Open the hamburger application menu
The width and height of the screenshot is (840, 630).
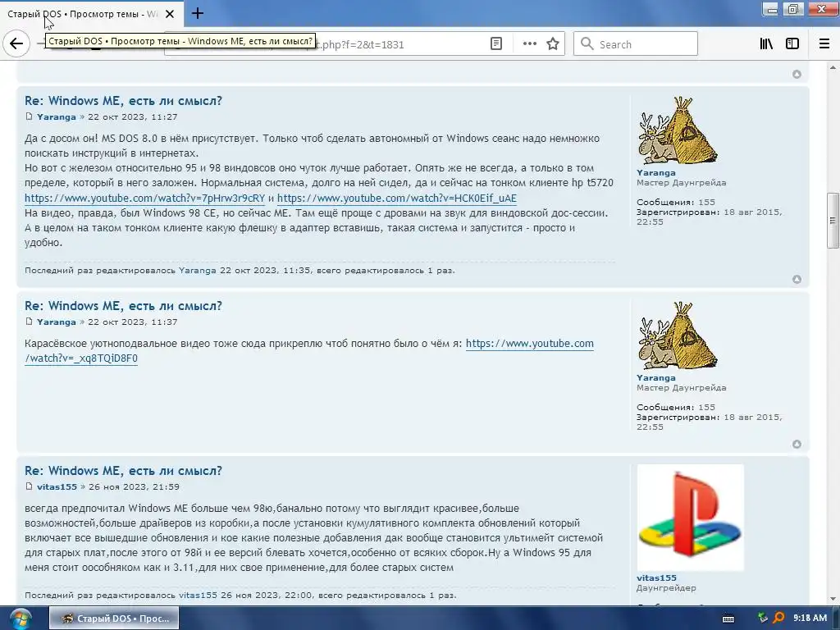coord(824,44)
